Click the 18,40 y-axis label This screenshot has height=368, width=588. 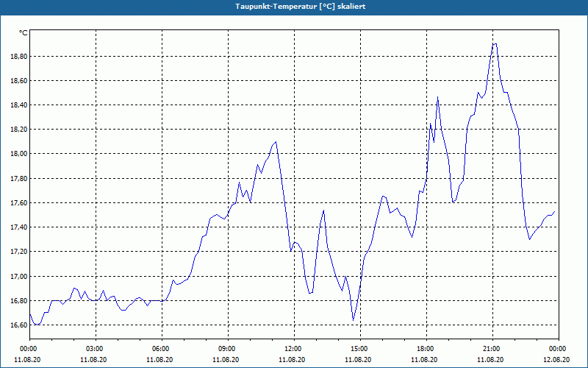click(x=18, y=105)
